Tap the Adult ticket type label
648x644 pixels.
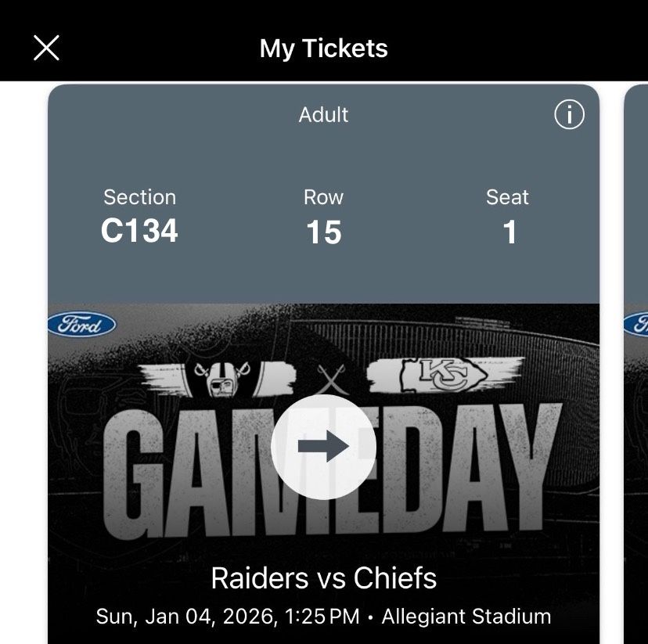pos(323,115)
